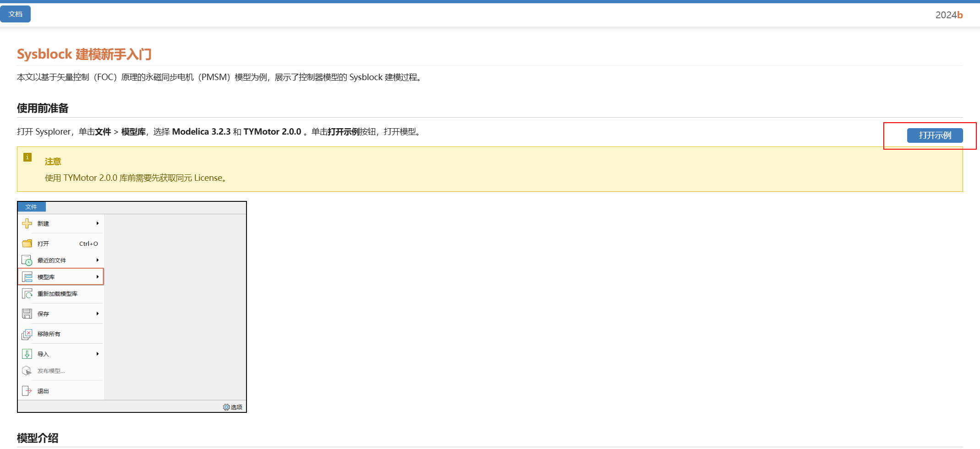The image size is (980, 449).
Task: Click the 移除所有 remove icon
Action: [27, 334]
